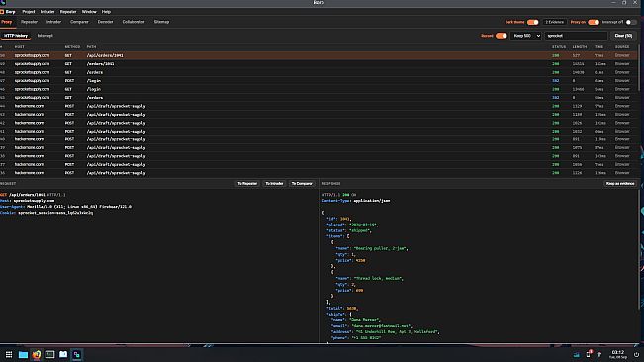644x362 pixels.
Task: Click the To Comparer button
Action: click(302, 183)
